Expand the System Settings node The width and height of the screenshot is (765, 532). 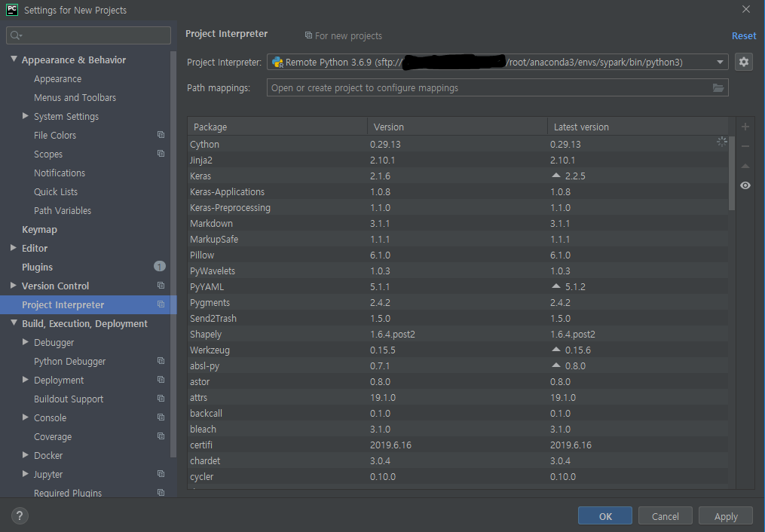pos(26,115)
